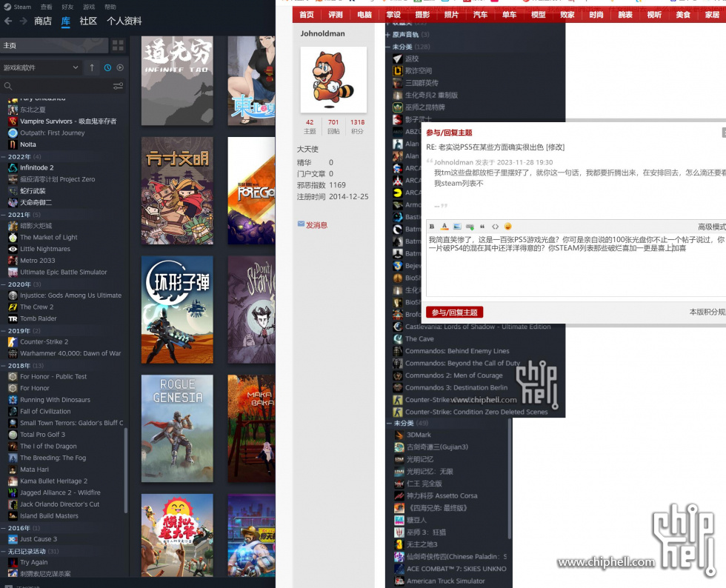The image size is (726, 588).
Task: Collapse the 2020年 group
Action: tap(4, 284)
